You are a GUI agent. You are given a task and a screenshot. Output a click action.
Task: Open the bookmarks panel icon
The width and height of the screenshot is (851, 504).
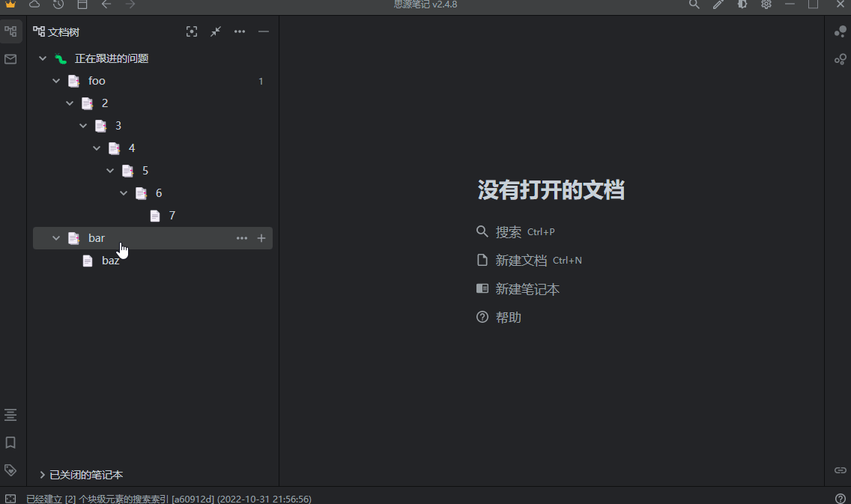tap(10, 443)
